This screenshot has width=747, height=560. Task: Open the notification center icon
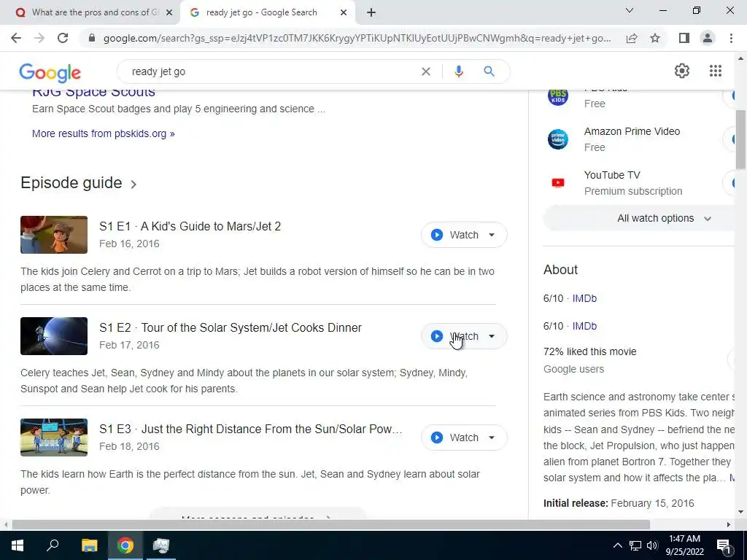pos(724,545)
